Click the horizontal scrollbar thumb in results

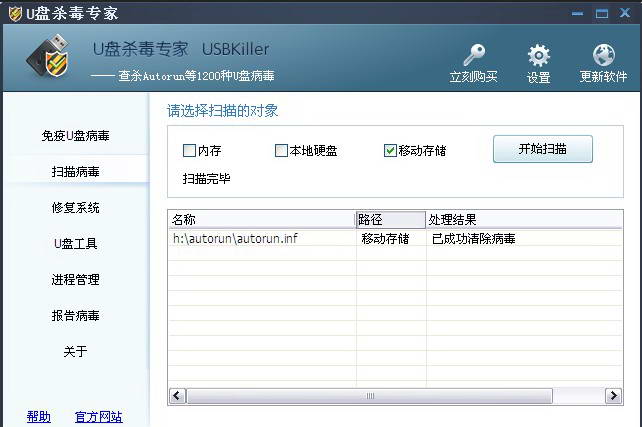click(370, 396)
